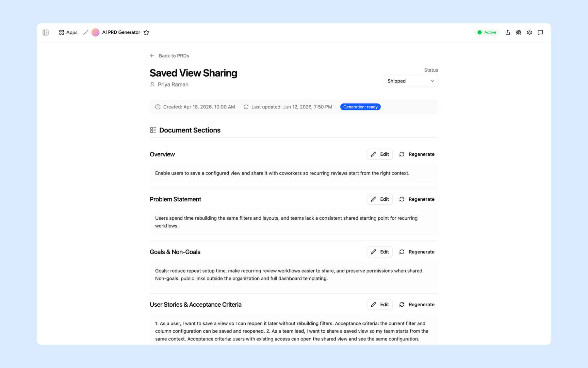This screenshot has width=588, height=368.
Task: Click the AI PRD Generator app name
Action: pos(121,32)
